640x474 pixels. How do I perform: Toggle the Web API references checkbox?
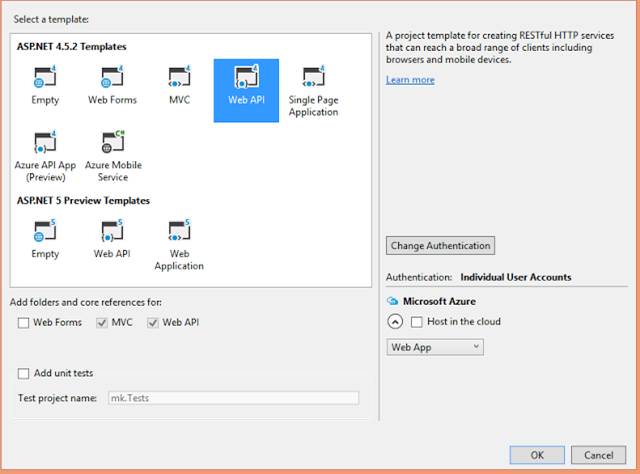pyautogui.click(x=153, y=323)
